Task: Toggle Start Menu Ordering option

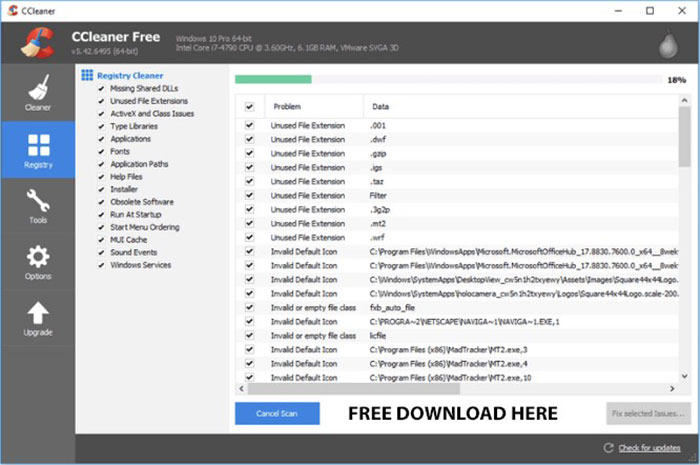Action: pos(101,227)
